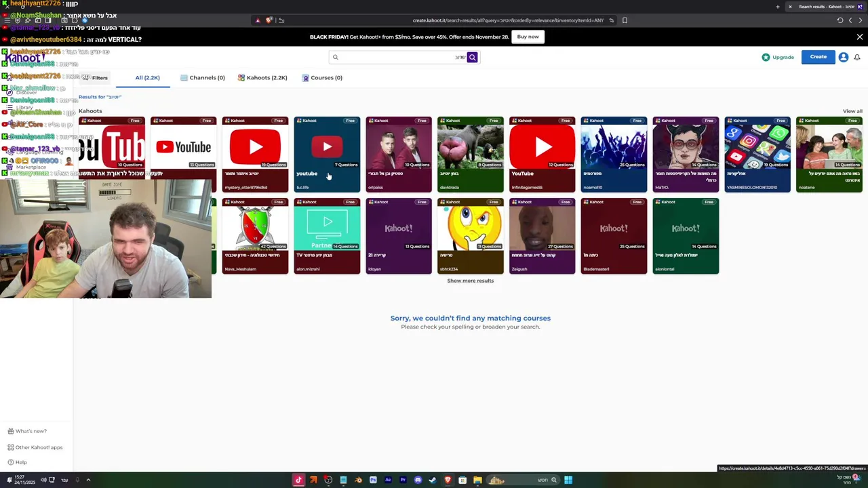Open the kahoot card by oripaiss
The width and height of the screenshot is (868, 488).
click(x=399, y=155)
